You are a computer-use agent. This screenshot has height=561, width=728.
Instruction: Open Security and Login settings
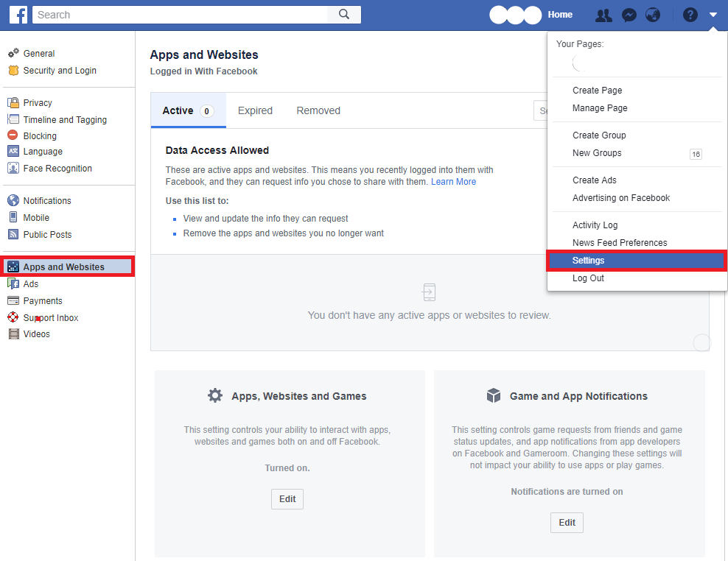pyautogui.click(x=60, y=71)
